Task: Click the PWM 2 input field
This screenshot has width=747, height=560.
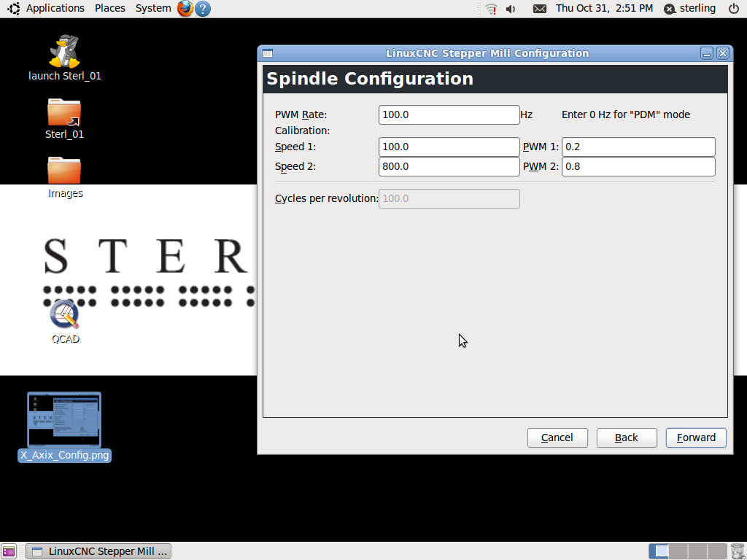Action: pyautogui.click(x=638, y=167)
